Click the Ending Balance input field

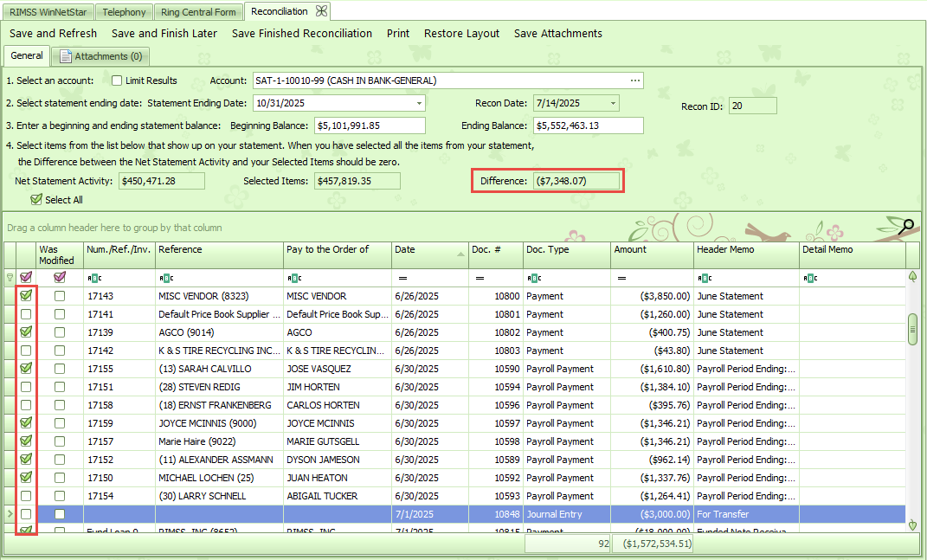pos(588,126)
